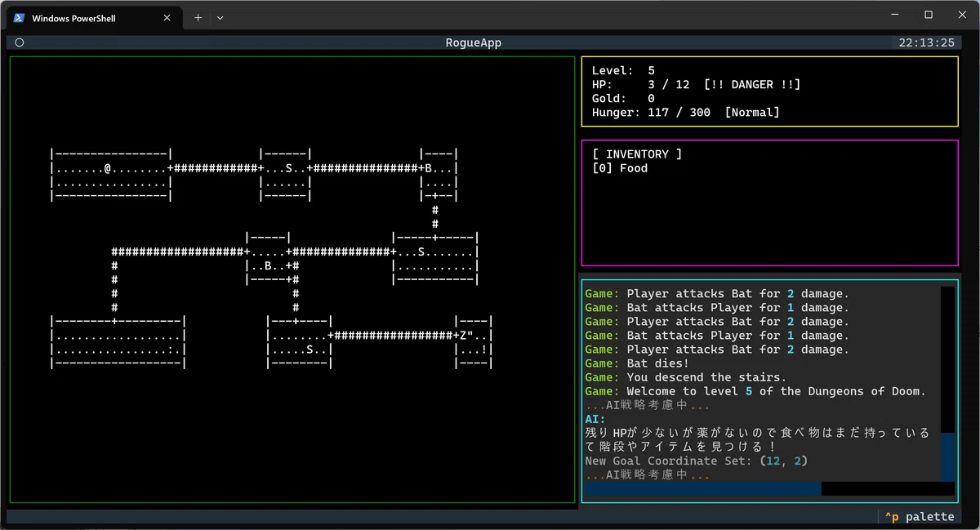
Task: Click the B in the small middle room
Action: tap(267, 265)
